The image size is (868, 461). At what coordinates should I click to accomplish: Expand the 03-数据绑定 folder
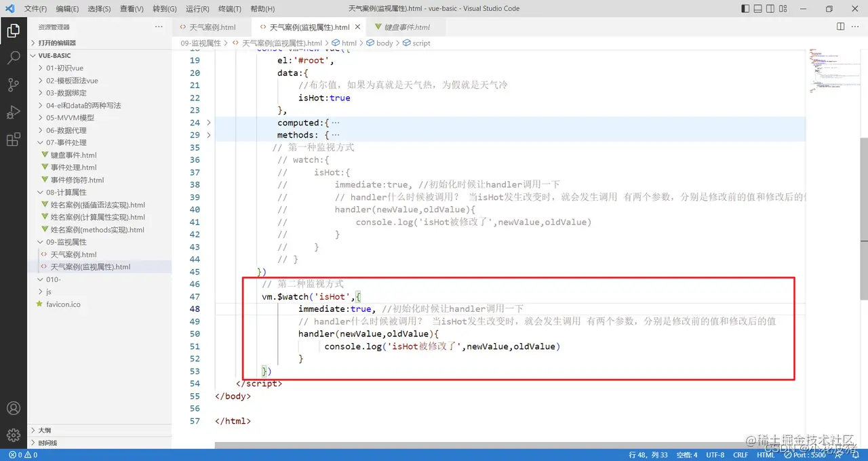(99, 93)
